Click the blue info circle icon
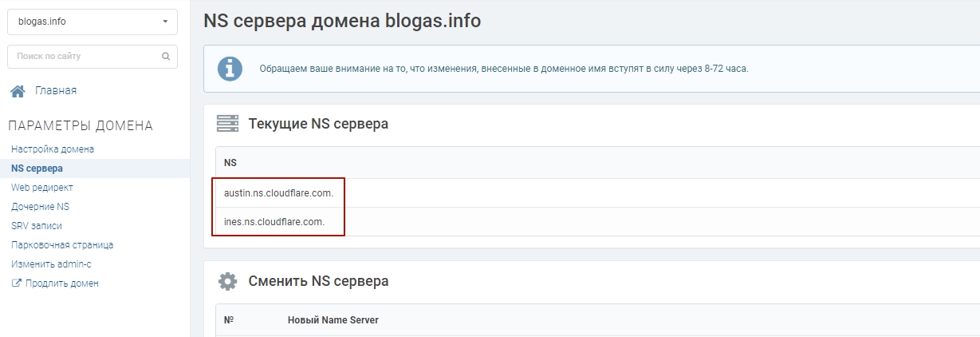Viewport: 980px width, 337px height. tap(230, 68)
